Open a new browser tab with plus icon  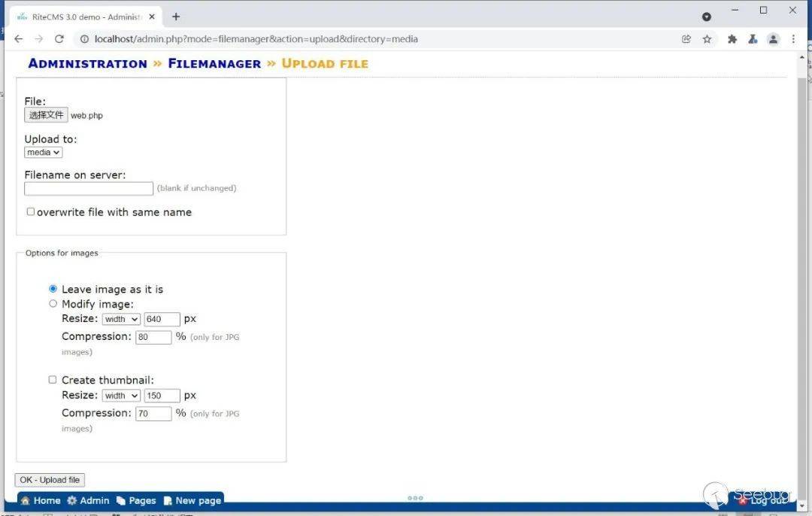coord(176,17)
